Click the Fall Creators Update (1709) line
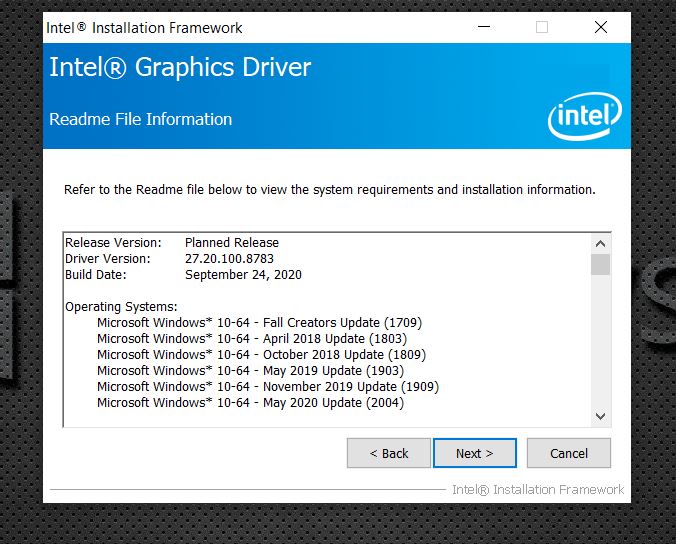676x544 pixels. pos(260,323)
